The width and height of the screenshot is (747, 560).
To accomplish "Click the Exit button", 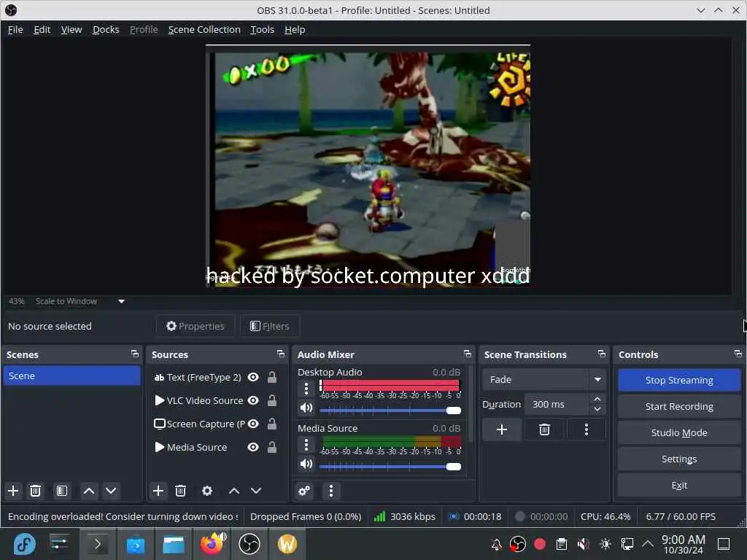I will point(679,485).
